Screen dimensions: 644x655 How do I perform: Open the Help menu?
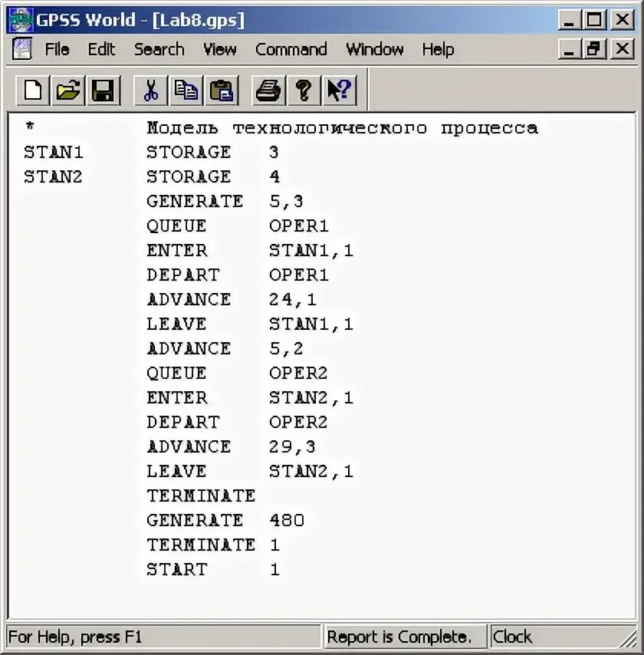438,49
